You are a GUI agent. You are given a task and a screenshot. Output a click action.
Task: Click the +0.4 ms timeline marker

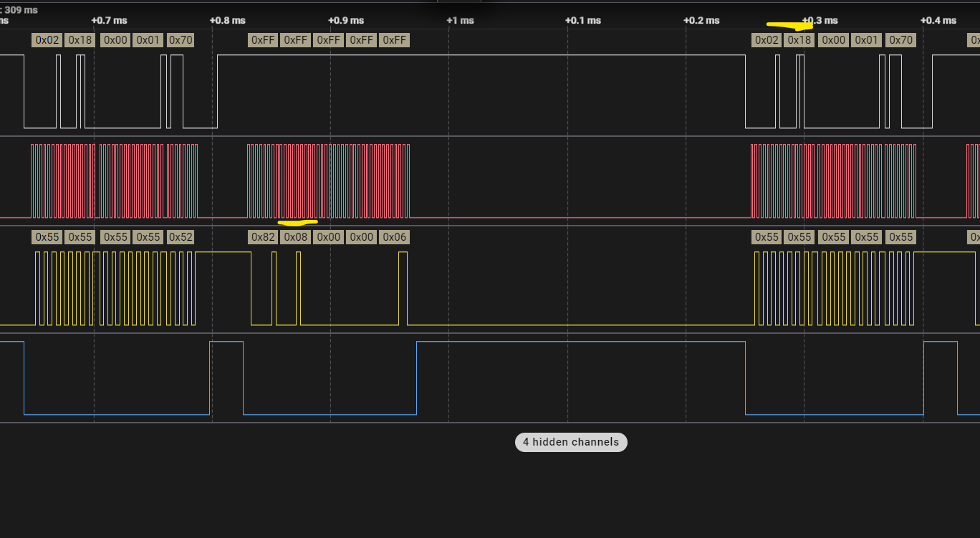click(938, 20)
